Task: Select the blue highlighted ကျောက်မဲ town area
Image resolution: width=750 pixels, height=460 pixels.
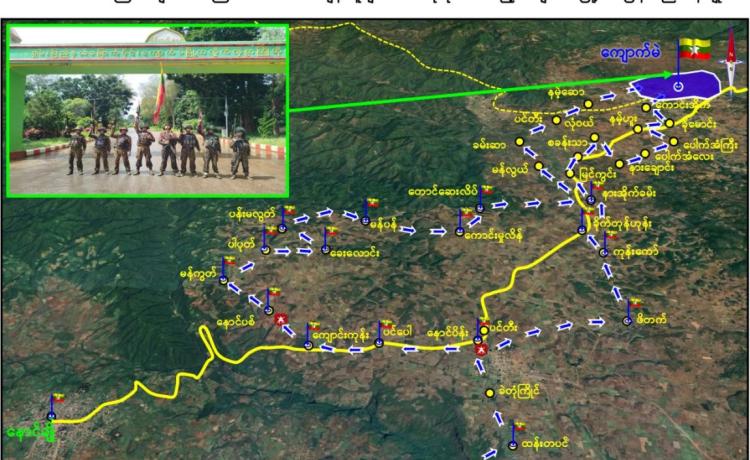Action: point(692,86)
